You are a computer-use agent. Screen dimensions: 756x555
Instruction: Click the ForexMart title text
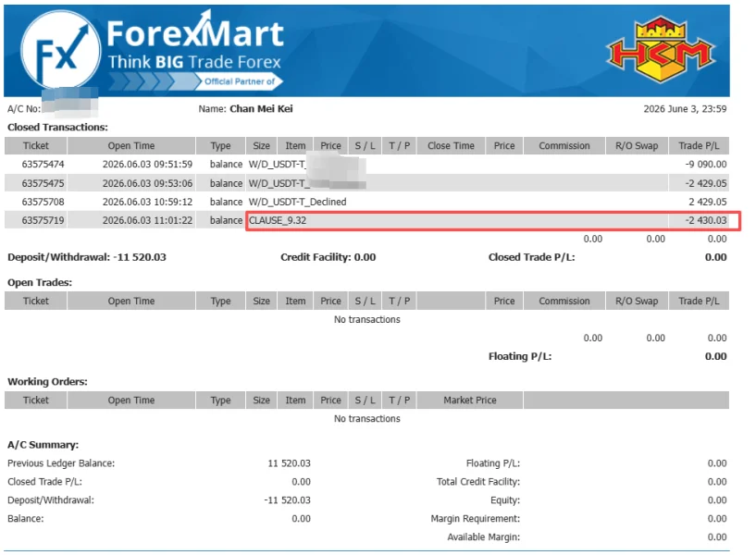(195, 32)
